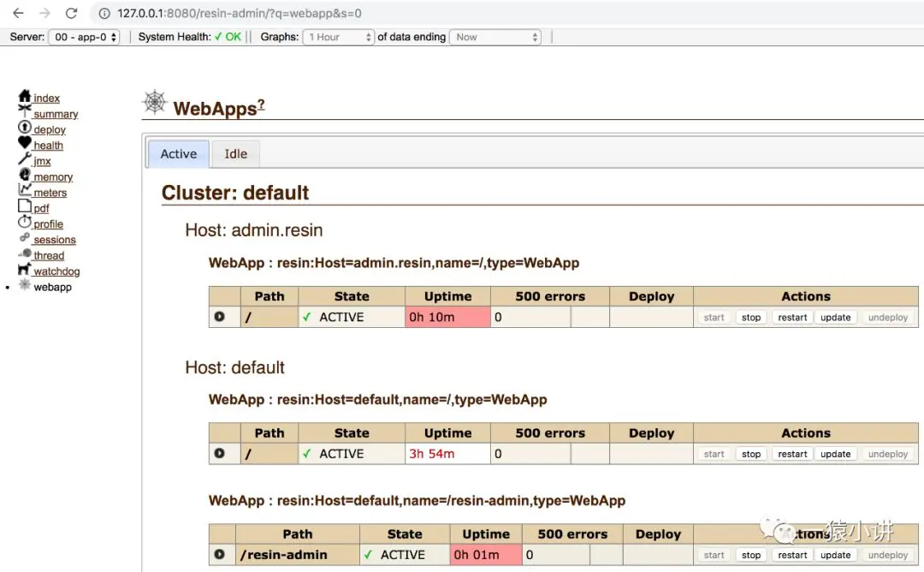Viewport: 924px width, 572px height.
Task: Click the summary sidebar icon
Action: pos(25,109)
